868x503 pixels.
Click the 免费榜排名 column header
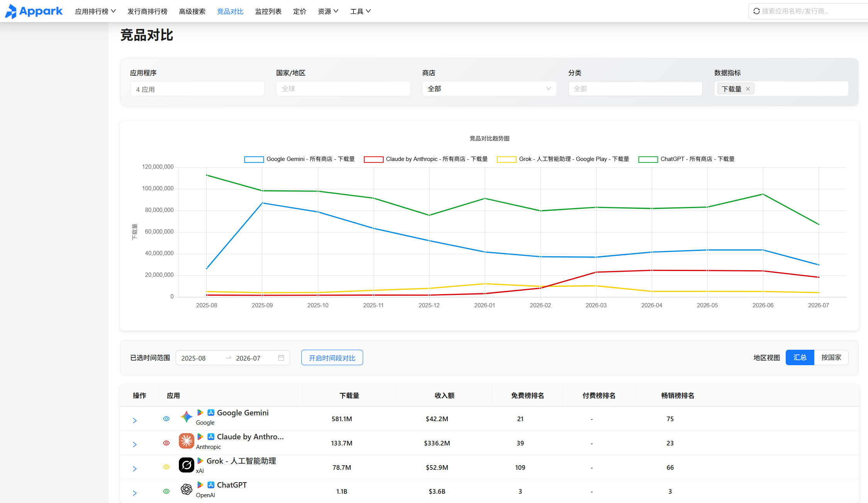[527, 396]
